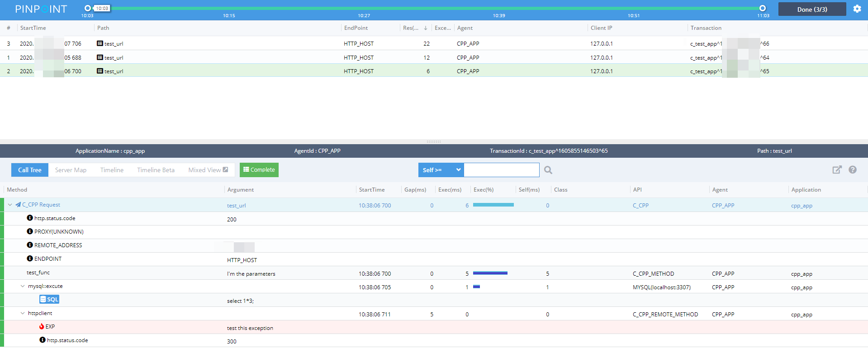Click cpp_app link in C_CPP Request row
The width and height of the screenshot is (868, 348).
[802, 206]
